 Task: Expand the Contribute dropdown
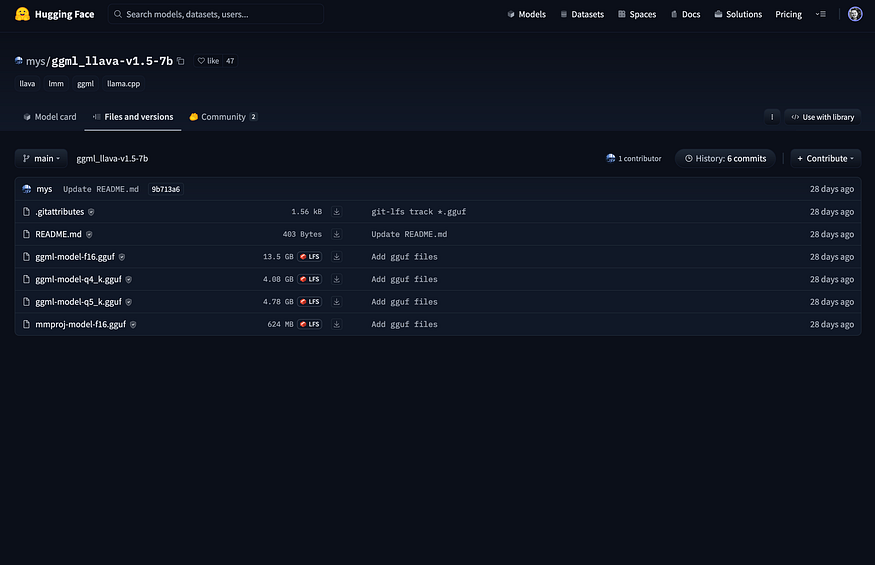pyautogui.click(x=825, y=159)
